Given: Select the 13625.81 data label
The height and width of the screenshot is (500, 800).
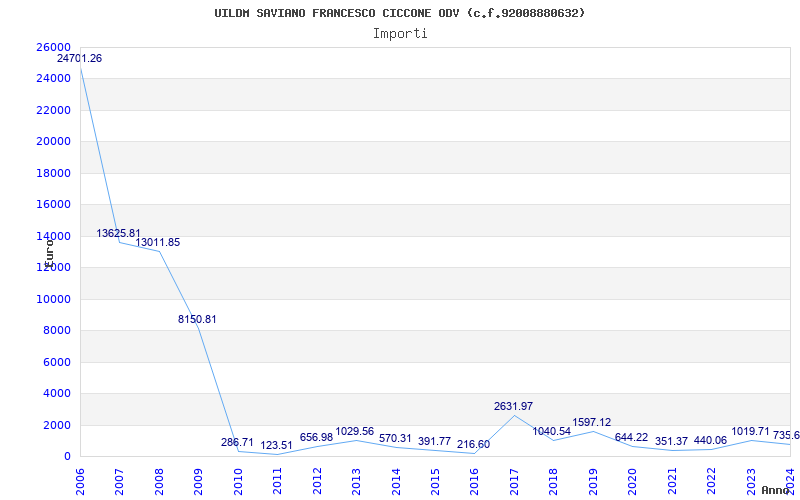Looking at the screenshot, I should pyautogui.click(x=118, y=233).
